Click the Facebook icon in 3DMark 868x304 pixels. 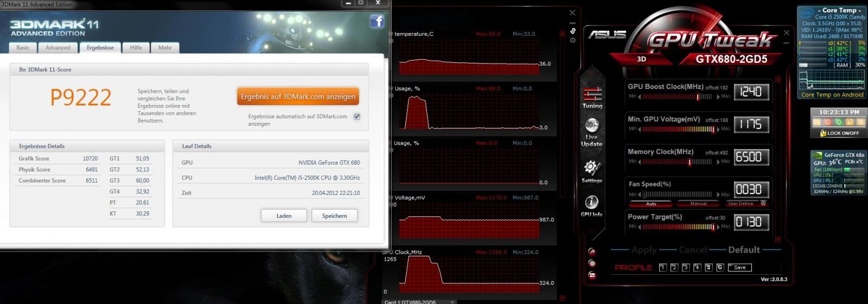click(x=377, y=21)
